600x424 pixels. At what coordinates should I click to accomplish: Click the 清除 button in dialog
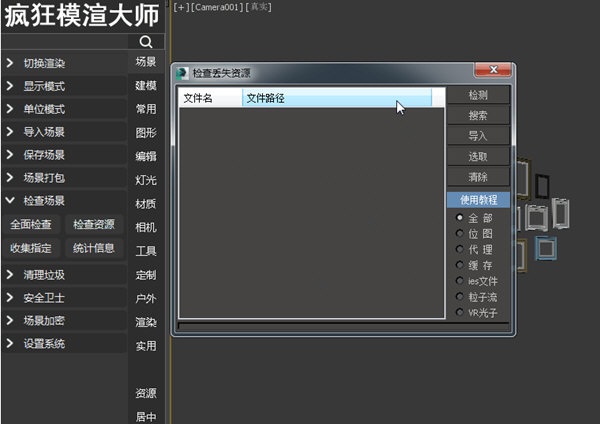click(x=478, y=177)
